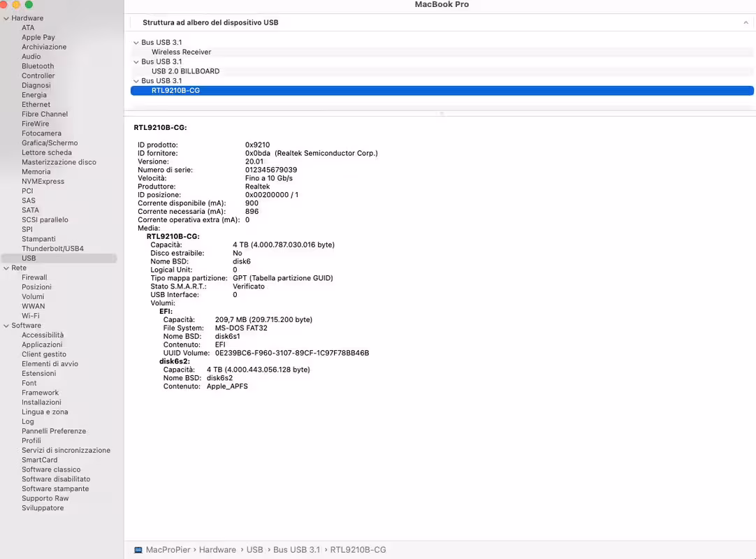Open Wi-Fi under Rete
Image resolution: width=756 pixels, height=559 pixels.
(x=30, y=316)
